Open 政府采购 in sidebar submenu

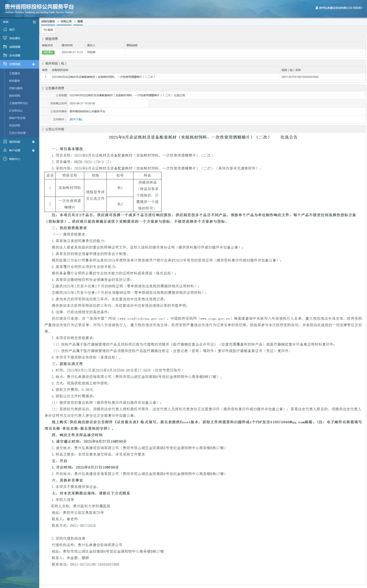tap(14, 96)
